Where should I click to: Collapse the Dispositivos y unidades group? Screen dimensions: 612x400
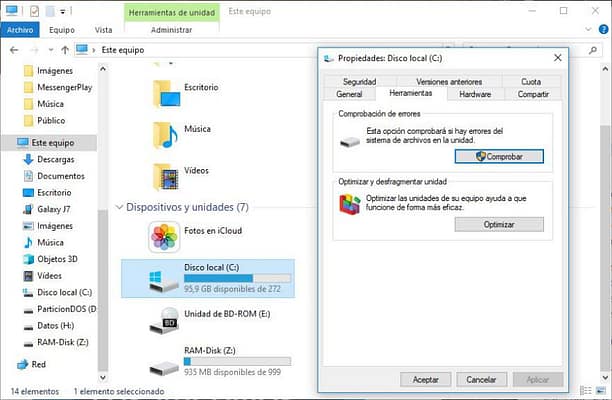coord(119,207)
